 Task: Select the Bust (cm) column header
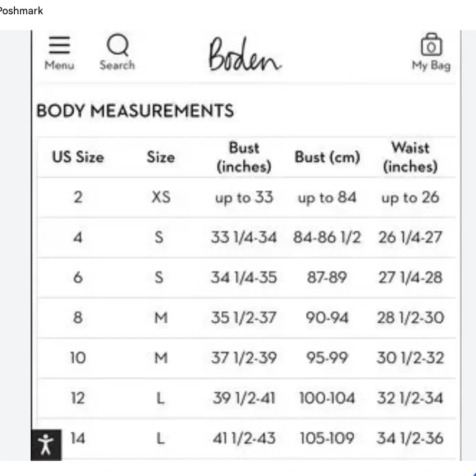(x=327, y=157)
